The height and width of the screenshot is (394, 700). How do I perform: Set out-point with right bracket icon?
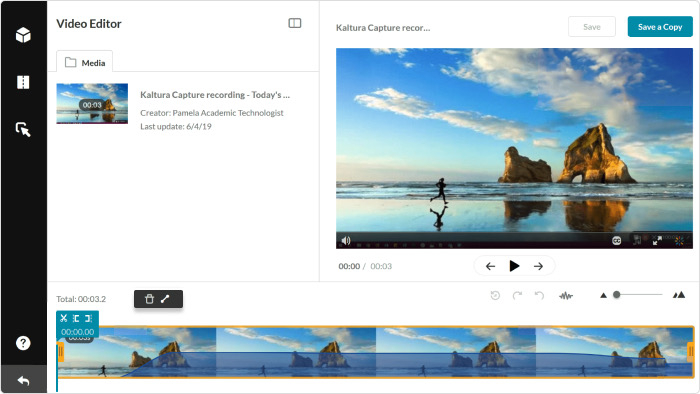tap(88, 318)
